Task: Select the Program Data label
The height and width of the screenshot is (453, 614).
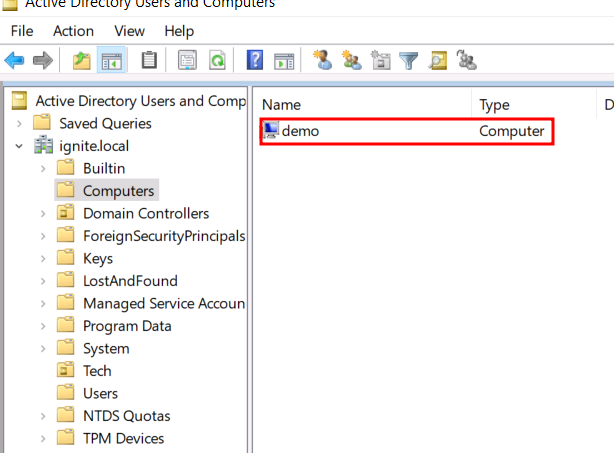Action: pos(127,326)
